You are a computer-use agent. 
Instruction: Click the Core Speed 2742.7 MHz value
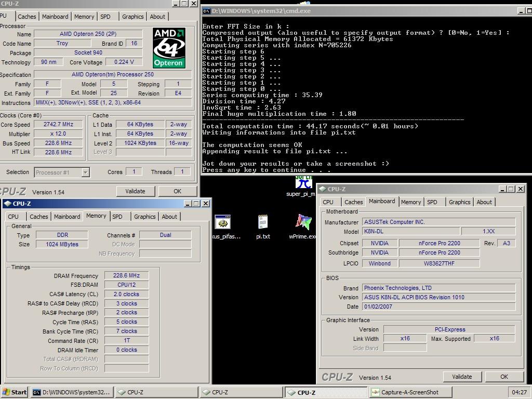(x=58, y=125)
